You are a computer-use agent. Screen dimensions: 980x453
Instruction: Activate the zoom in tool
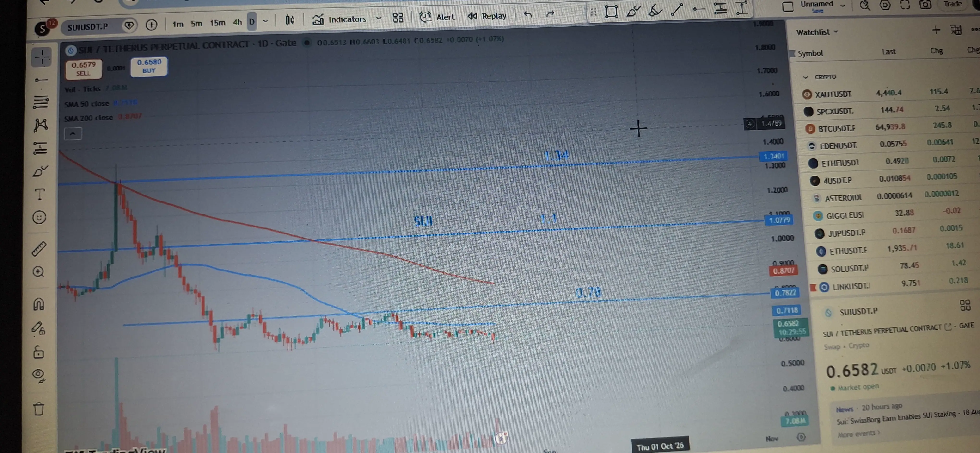[x=38, y=272]
